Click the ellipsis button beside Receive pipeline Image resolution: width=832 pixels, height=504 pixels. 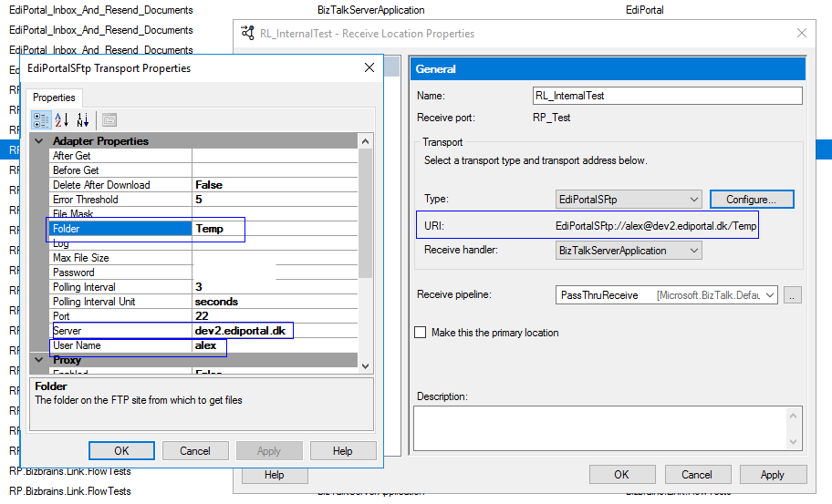pyautogui.click(x=793, y=295)
